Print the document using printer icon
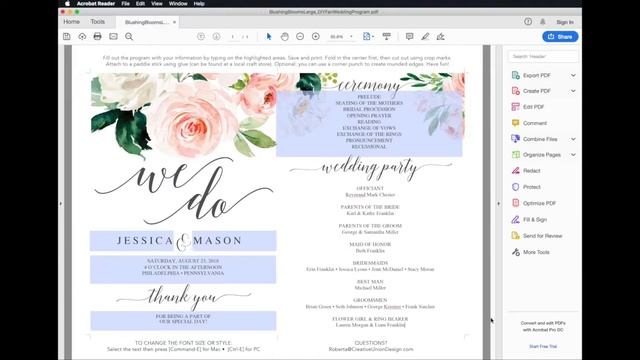640x360 pixels. pos(98,37)
